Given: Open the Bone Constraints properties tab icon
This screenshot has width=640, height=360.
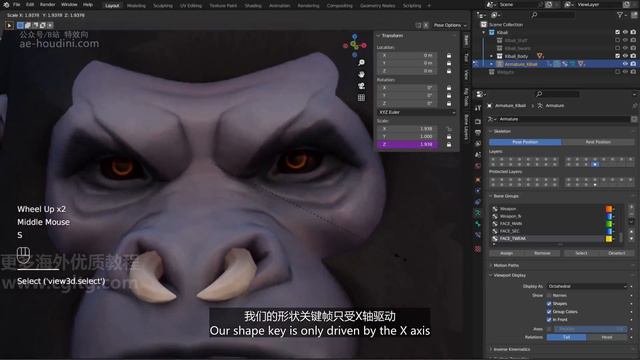Looking at the screenshot, I should (x=478, y=235).
